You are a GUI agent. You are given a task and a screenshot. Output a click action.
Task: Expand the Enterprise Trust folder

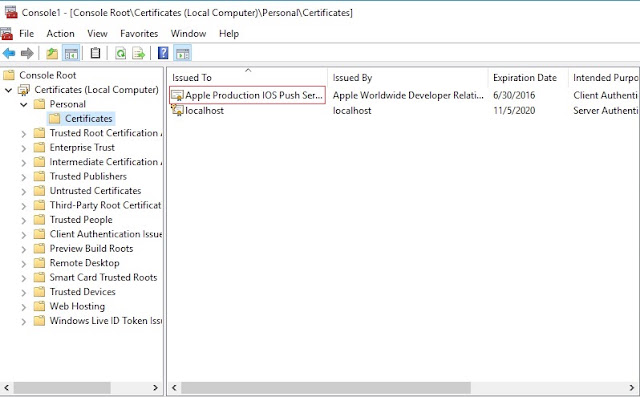pos(24,148)
